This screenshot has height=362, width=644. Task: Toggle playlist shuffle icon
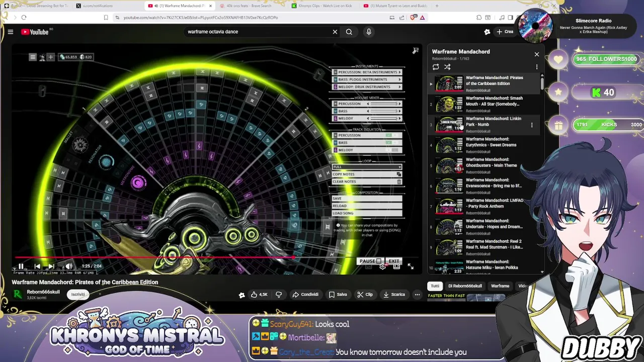447,67
